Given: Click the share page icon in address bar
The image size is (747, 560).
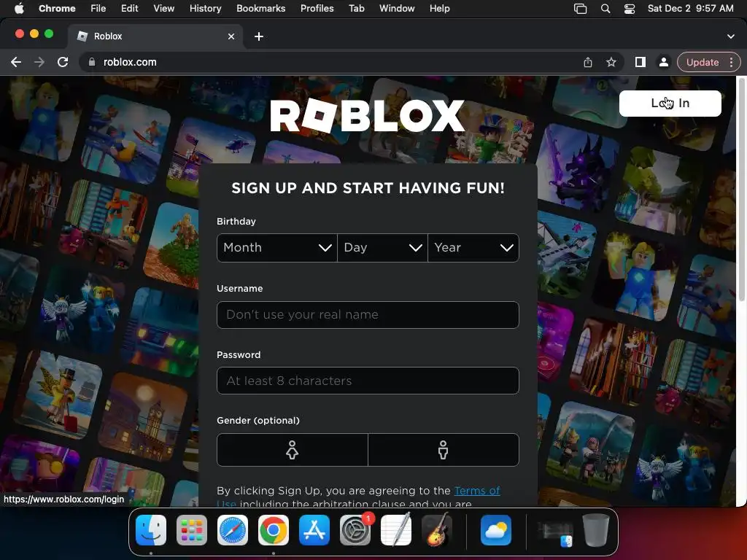Looking at the screenshot, I should 588,63.
